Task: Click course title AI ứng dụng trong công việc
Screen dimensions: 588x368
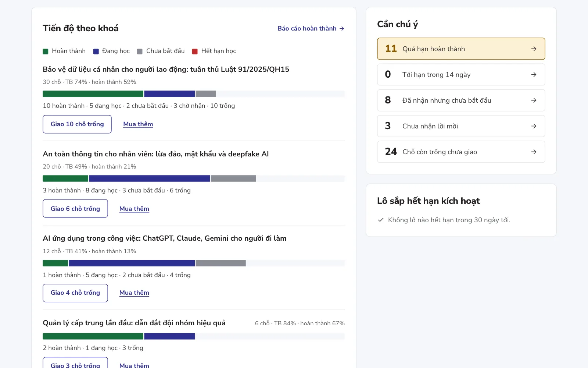Action: pyautogui.click(x=165, y=238)
